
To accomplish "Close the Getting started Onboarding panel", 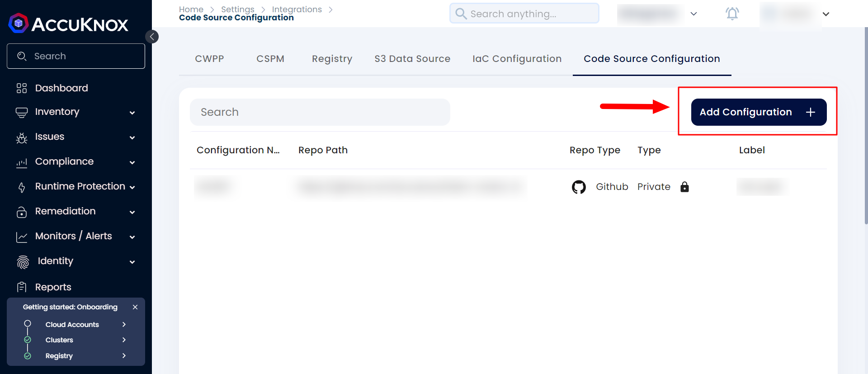I will coord(135,307).
